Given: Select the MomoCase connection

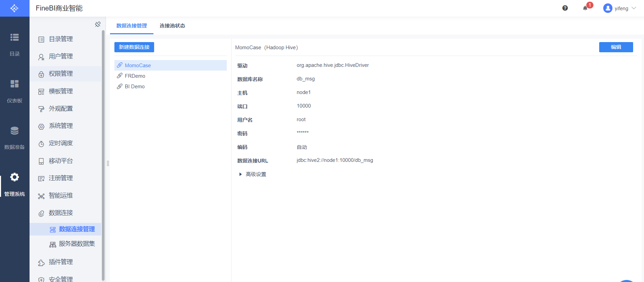Looking at the screenshot, I should [170, 65].
